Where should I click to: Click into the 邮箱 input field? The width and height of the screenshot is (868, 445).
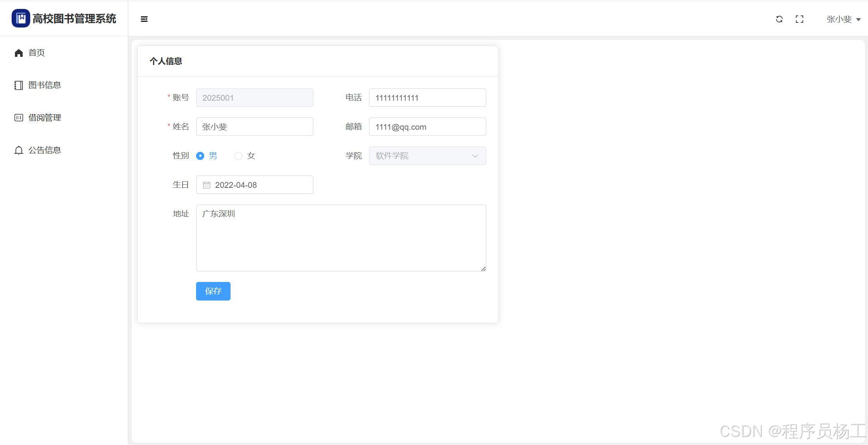427,127
